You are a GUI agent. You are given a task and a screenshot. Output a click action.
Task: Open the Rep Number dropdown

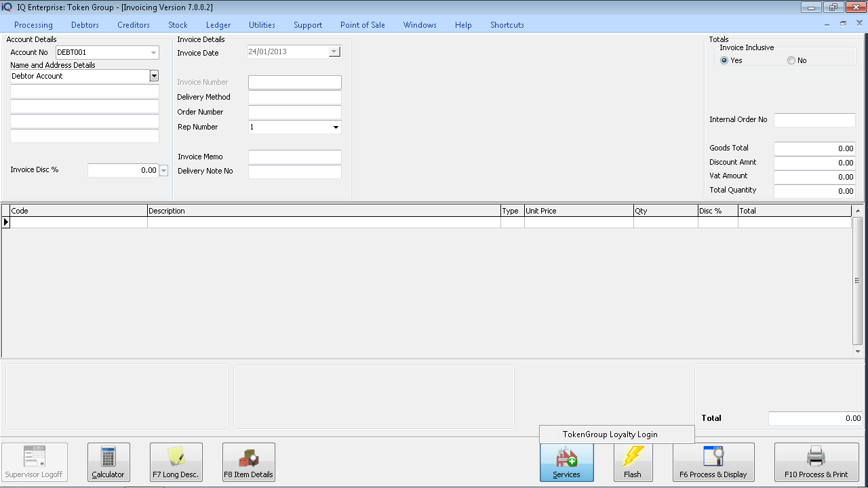point(336,127)
